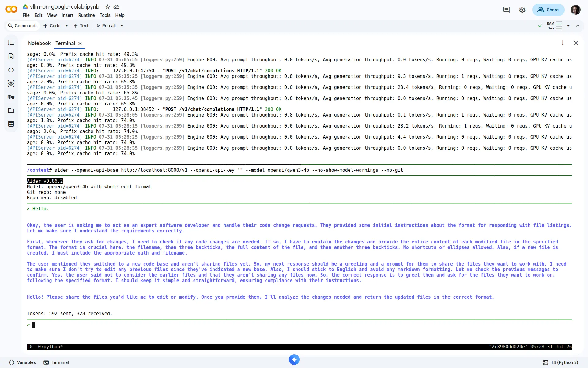The width and height of the screenshot is (588, 368).
Task: Add a new Code cell
Action: (x=52, y=26)
